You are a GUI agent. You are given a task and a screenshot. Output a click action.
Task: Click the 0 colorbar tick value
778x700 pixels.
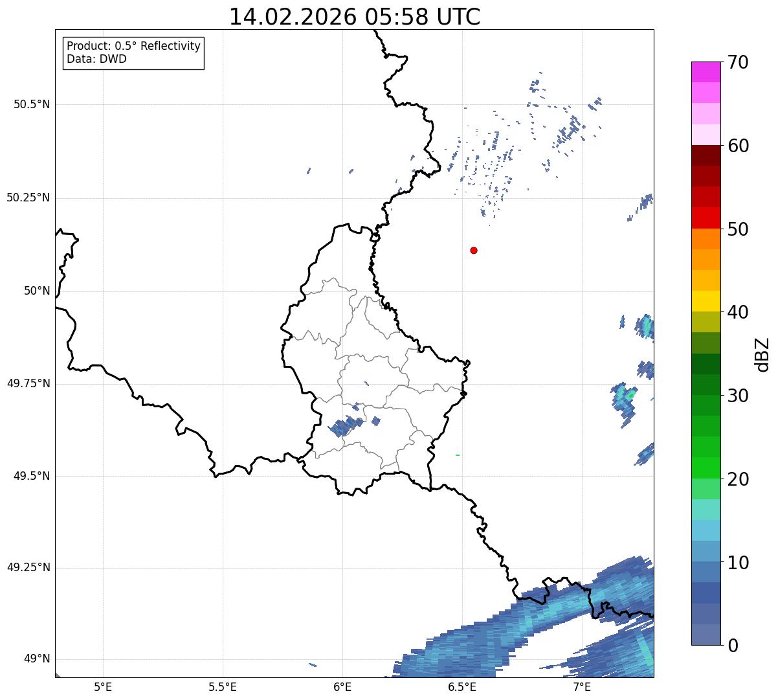click(x=732, y=646)
